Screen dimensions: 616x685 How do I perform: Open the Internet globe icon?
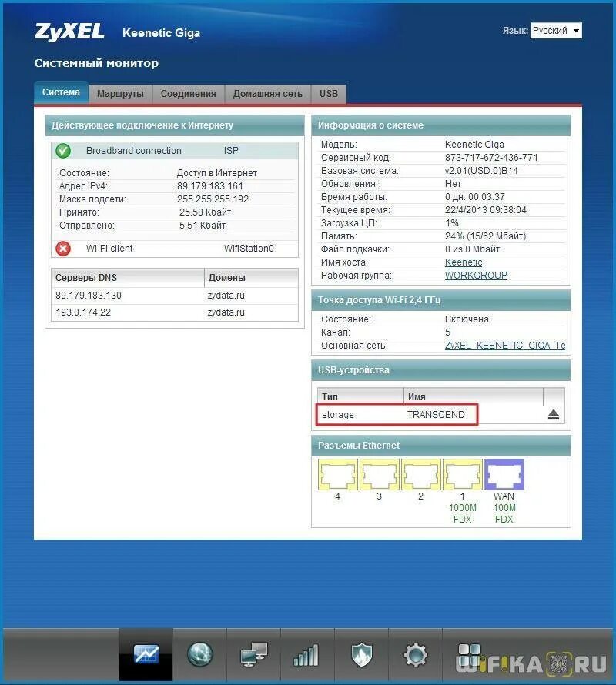coord(199,654)
